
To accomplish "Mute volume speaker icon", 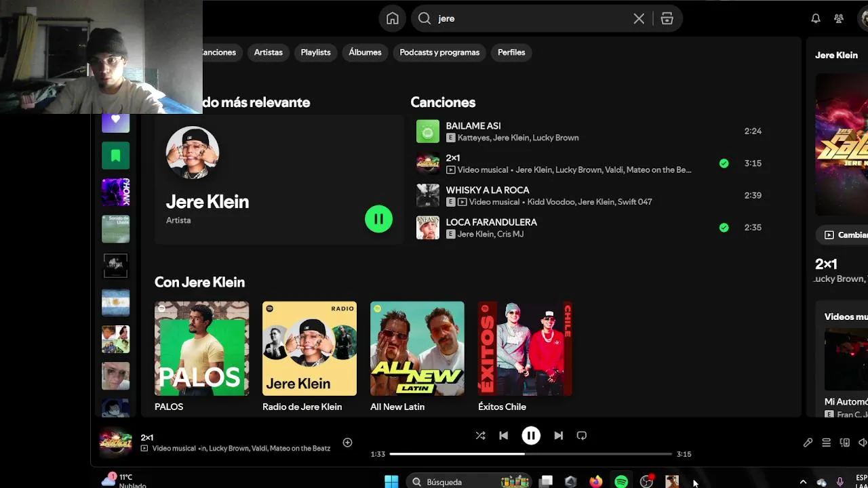I will 863,443.
